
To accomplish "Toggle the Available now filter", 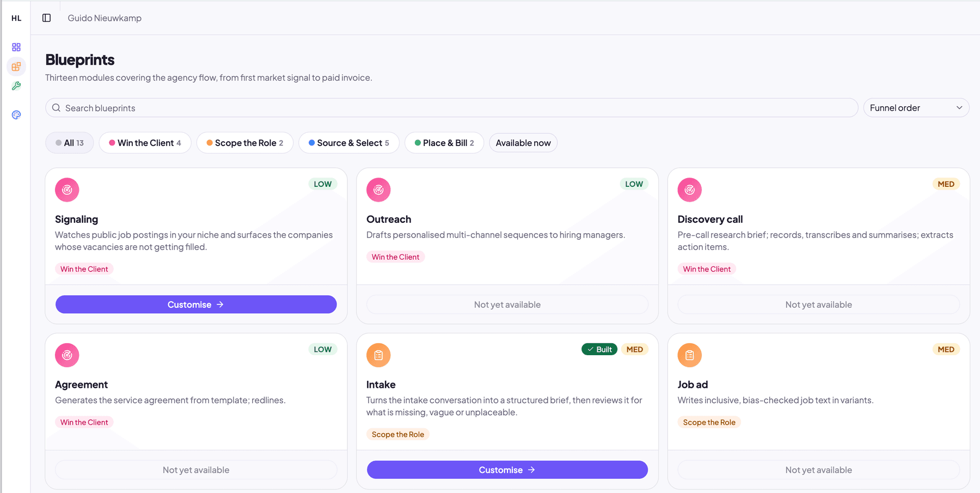I will point(523,143).
